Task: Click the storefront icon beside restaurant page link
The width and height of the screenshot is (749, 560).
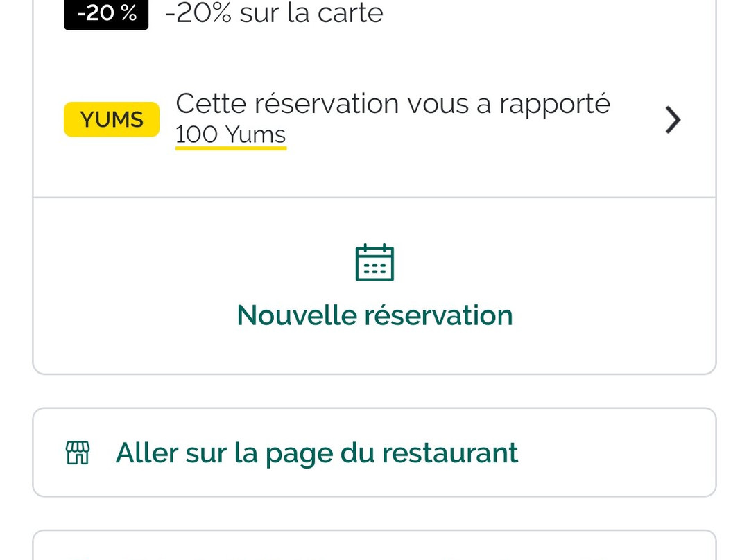Action: pos(78,453)
